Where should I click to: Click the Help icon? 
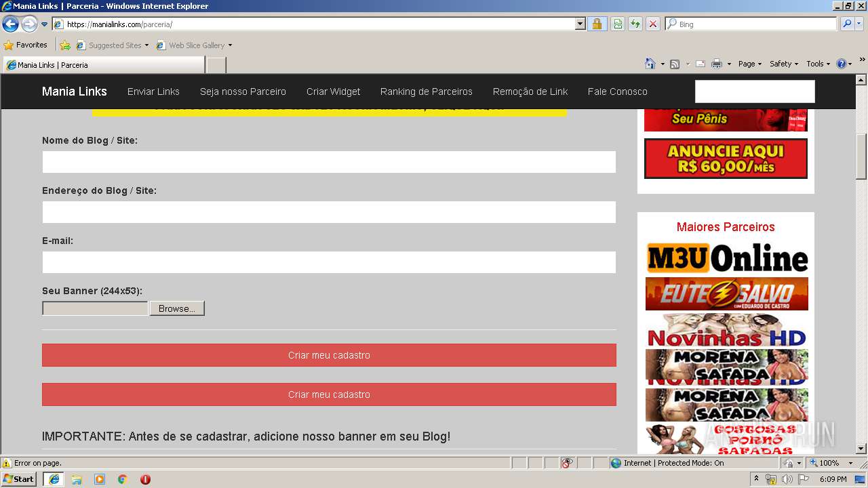coord(842,64)
